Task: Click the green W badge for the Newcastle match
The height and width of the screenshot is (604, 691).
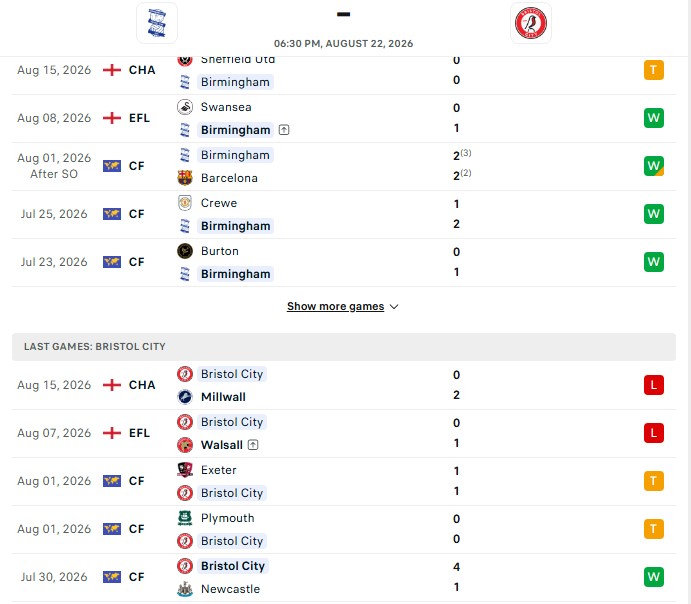Action: coord(654,577)
